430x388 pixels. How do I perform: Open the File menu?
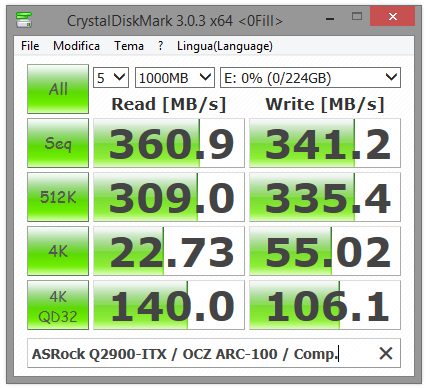30,46
